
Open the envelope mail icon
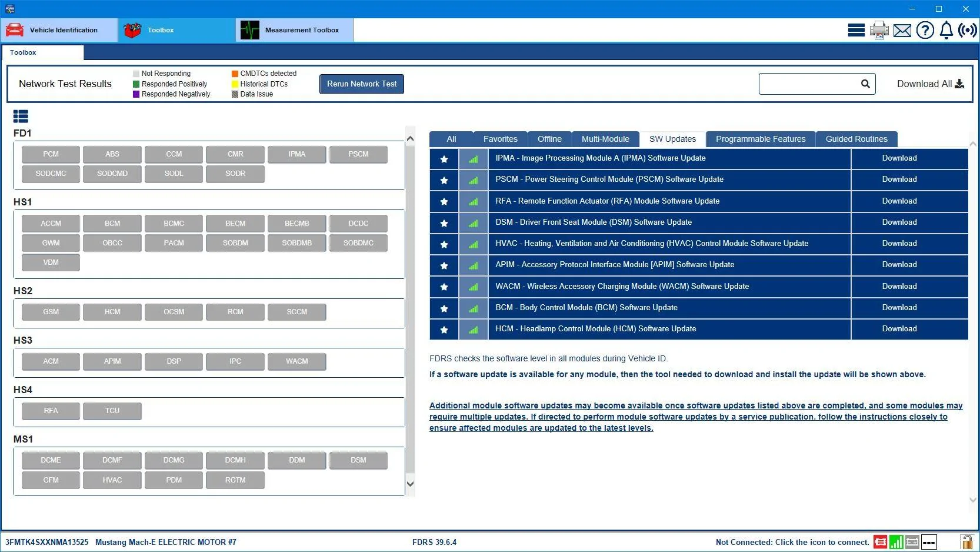pos(902,30)
